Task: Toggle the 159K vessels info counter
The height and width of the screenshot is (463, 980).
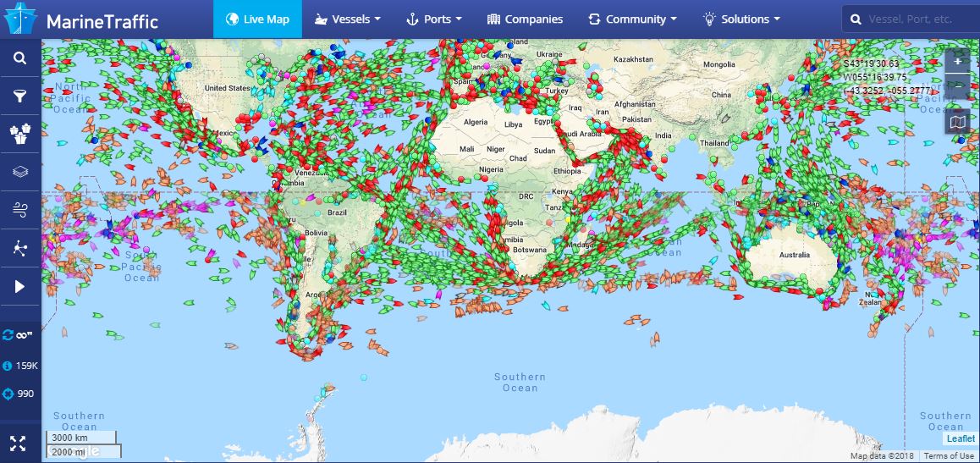Action: (x=19, y=366)
